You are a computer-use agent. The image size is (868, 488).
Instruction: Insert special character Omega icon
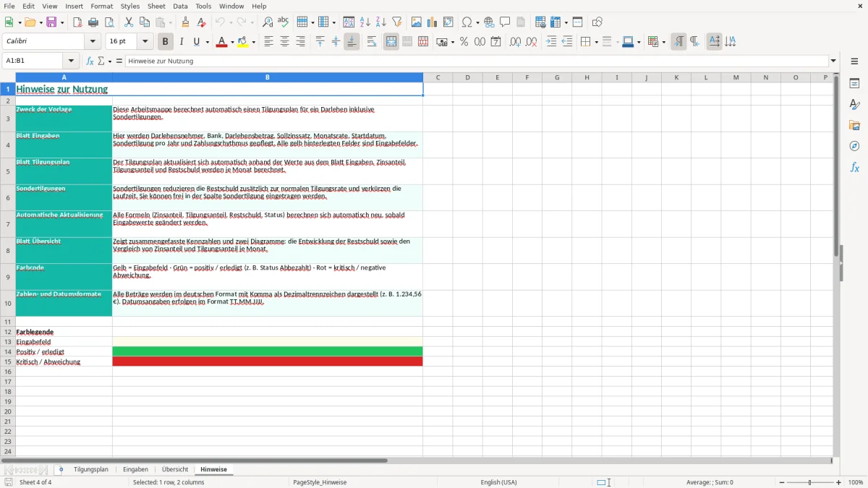(x=467, y=22)
